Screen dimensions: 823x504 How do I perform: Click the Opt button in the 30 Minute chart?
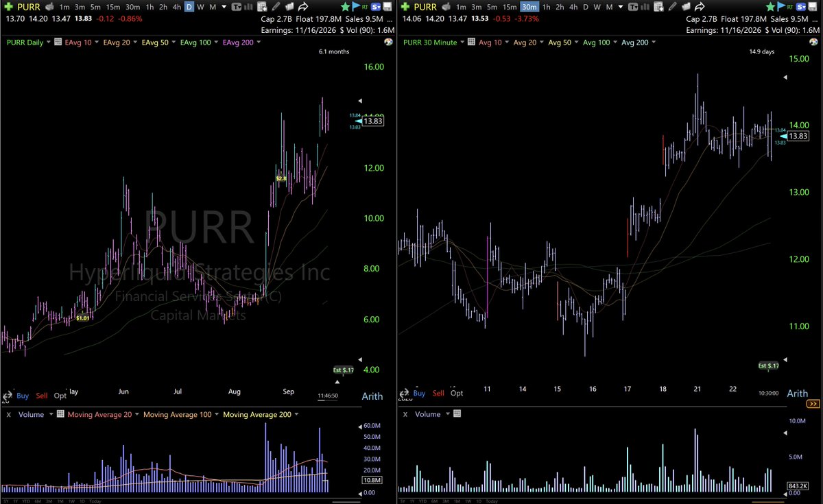tap(457, 393)
